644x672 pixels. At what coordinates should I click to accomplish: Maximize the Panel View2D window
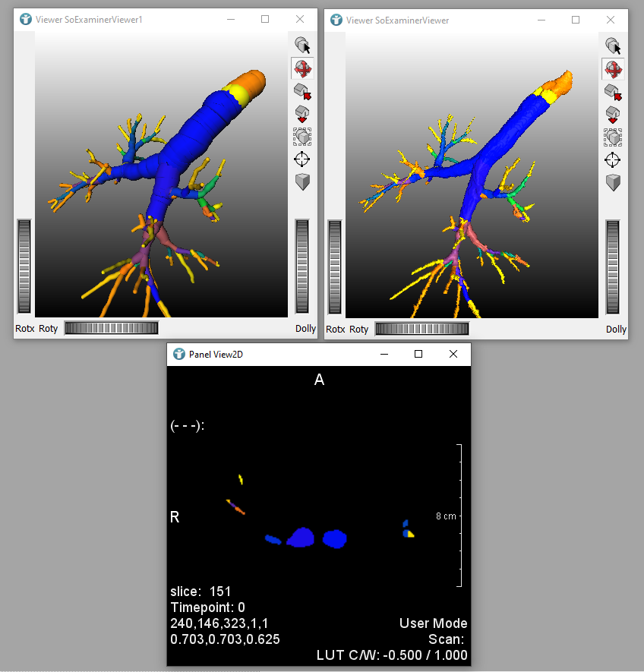click(x=418, y=354)
